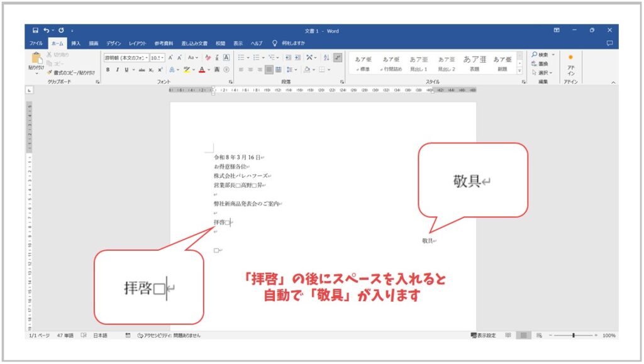Apply strikethrough (abc) formatting
The image size is (644, 364).
pyautogui.click(x=142, y=70)
